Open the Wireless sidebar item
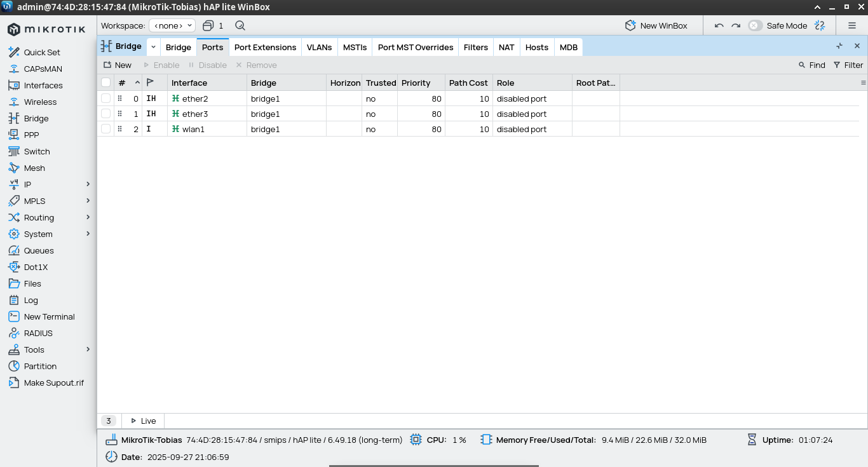Image resolution: width=868 pixels, height=467 pixels. click(40, 102)
